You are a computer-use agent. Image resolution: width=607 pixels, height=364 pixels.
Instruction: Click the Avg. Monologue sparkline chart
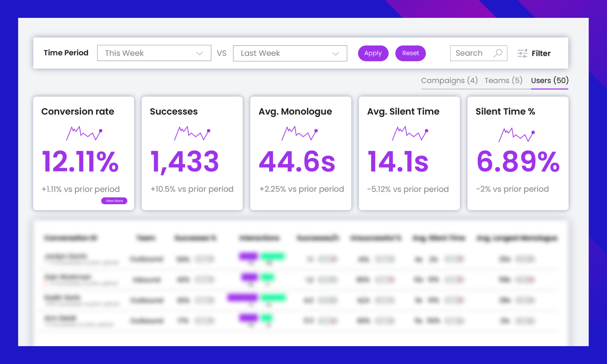pos(300,133)
